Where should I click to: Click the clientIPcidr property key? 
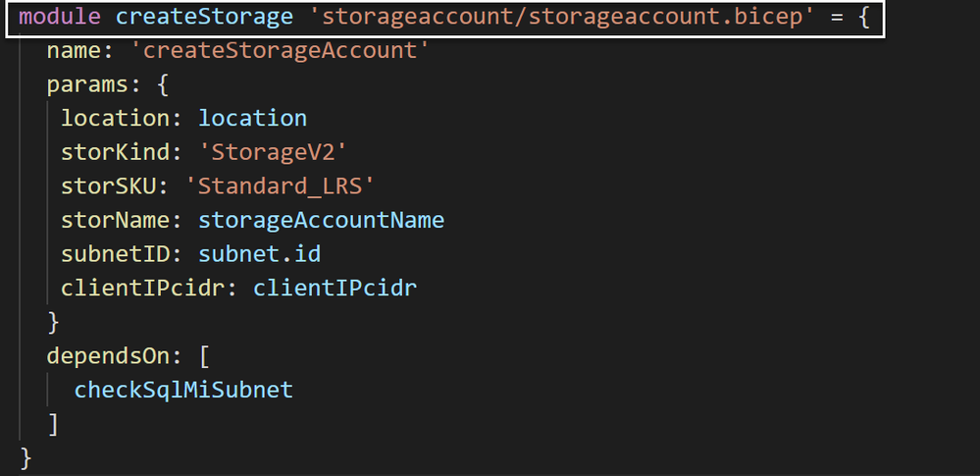click(142, 288)
